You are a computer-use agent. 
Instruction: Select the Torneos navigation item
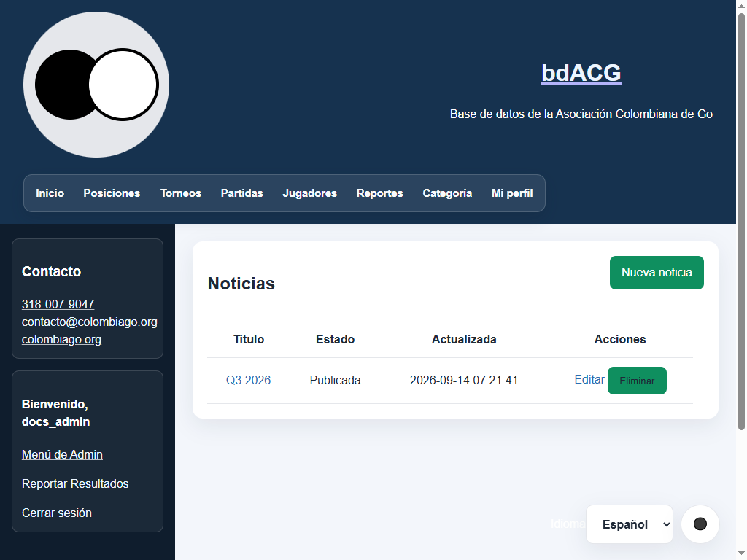pyautogui.click(x=181, y=192)
